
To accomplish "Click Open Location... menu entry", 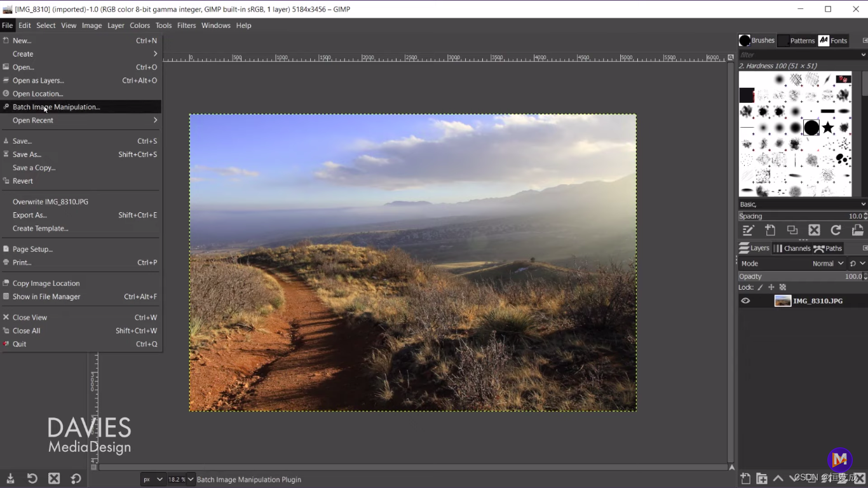I will click(x=81, y=94).
